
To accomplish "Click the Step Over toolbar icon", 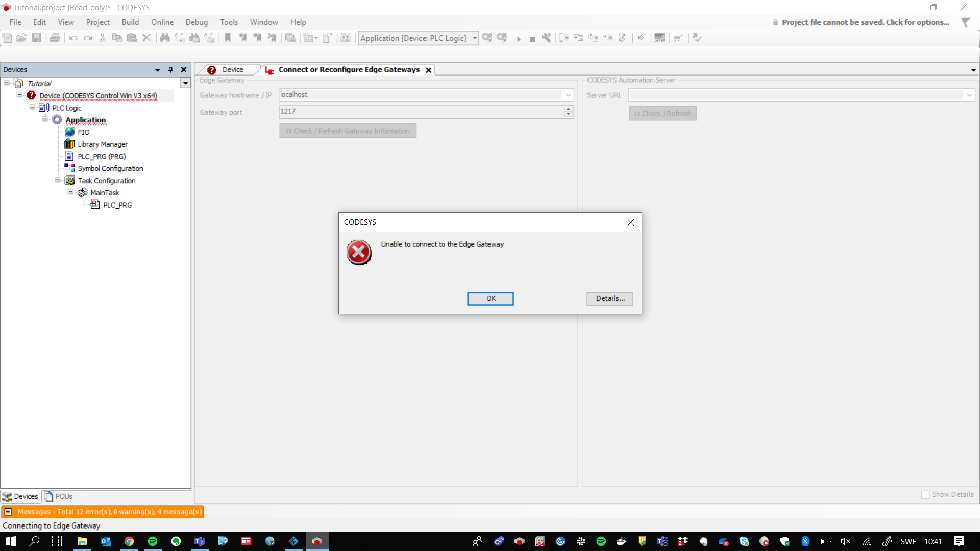I will (563, 38).
